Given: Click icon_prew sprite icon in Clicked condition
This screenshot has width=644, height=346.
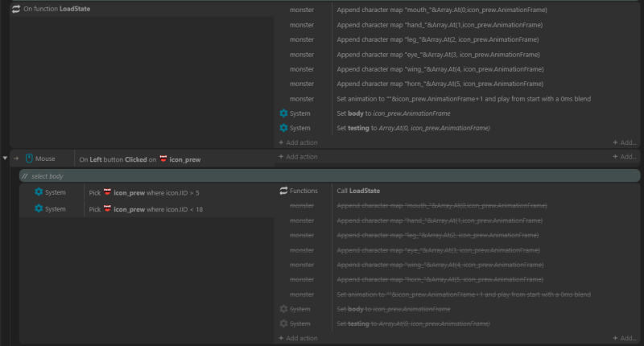Looking at the screenshot, I should pos(163,159).
